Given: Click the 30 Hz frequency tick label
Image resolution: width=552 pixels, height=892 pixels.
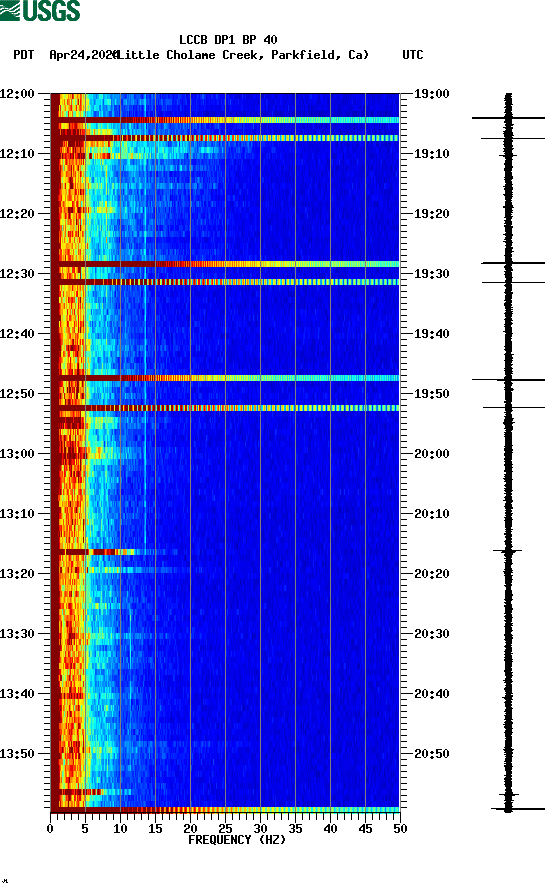Looking at the screenshot, I should (261, 829).
